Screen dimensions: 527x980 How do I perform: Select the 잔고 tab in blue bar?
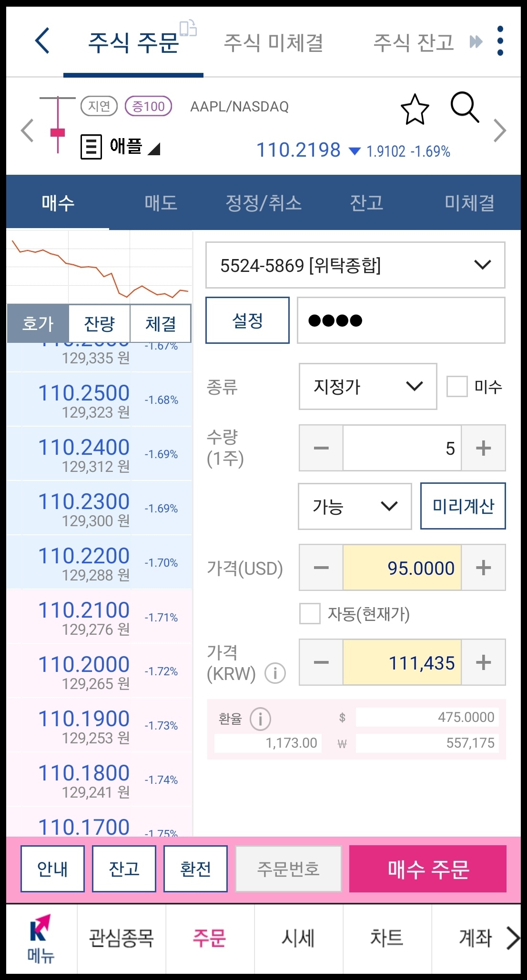(367, 203)
